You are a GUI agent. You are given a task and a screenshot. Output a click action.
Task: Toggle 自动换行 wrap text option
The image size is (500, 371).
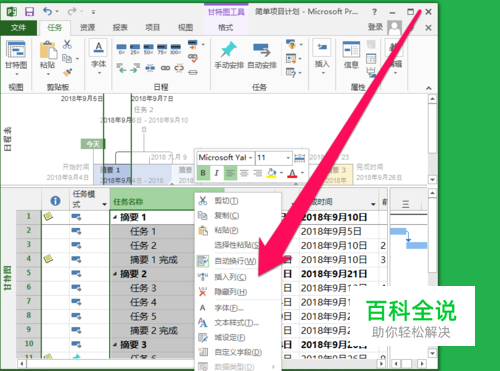235,261
